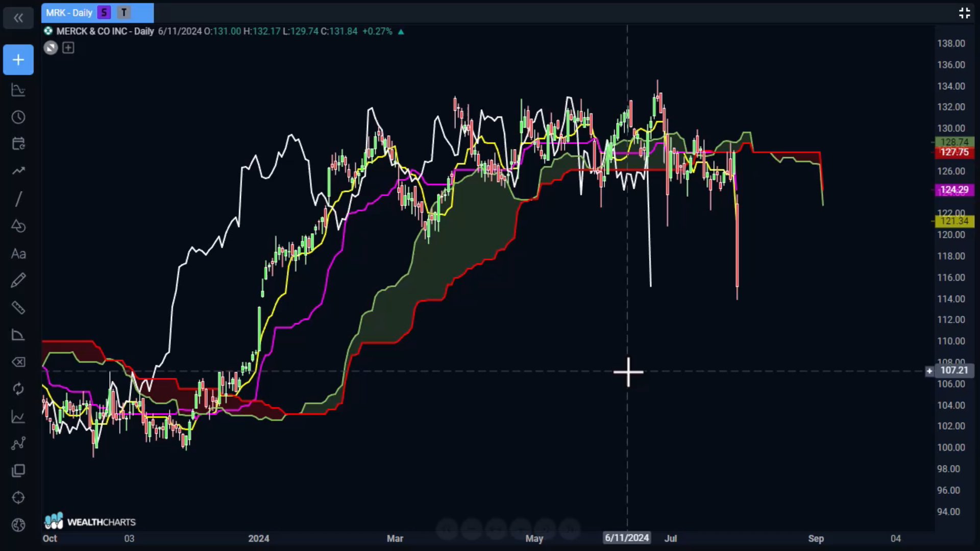980x551 pixels.
Task: Select the ruler measure tool
Action: coord(18,308)
